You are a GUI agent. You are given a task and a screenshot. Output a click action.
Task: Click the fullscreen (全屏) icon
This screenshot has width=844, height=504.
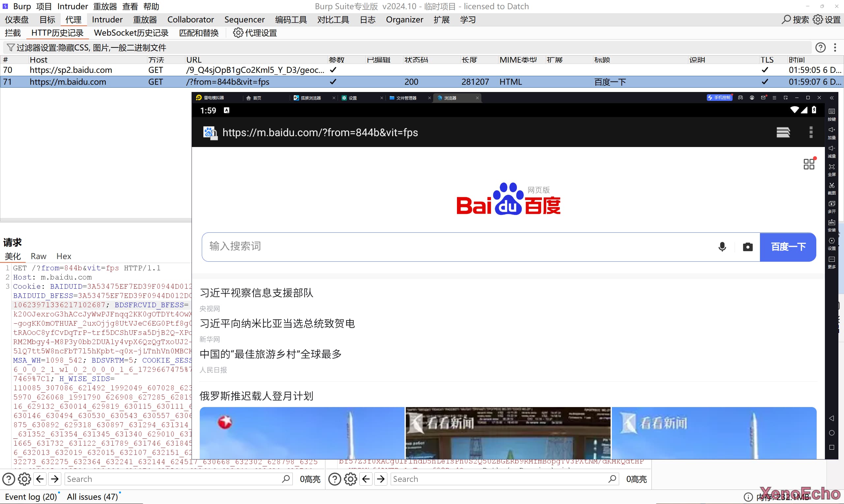pyautogui.click(x=831, y=167)
